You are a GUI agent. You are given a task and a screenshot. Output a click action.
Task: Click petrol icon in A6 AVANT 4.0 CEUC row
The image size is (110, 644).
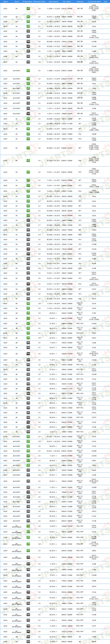pos(28,465)
